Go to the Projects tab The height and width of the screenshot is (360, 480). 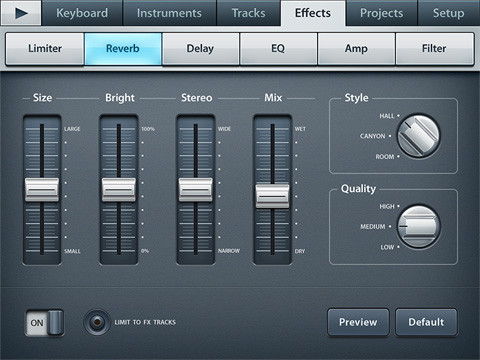(x=382, y=13)
